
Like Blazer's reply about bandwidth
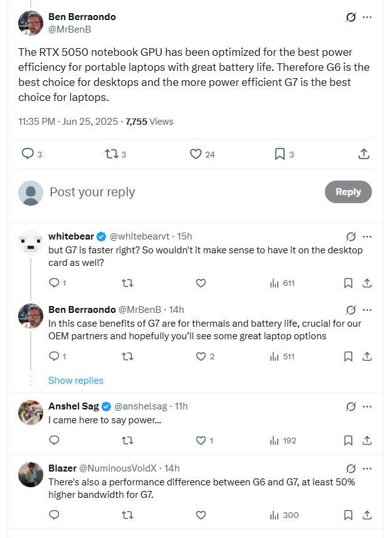[201, 515]
